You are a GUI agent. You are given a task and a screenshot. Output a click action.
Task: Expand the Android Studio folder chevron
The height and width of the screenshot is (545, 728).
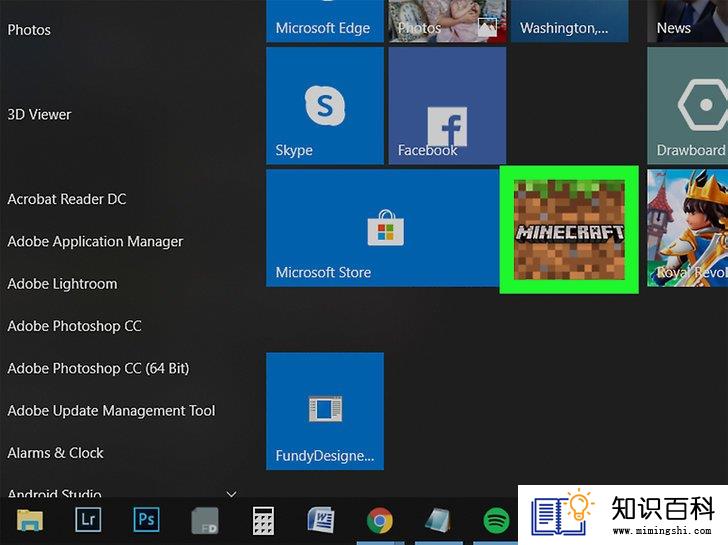click(231, 494)
